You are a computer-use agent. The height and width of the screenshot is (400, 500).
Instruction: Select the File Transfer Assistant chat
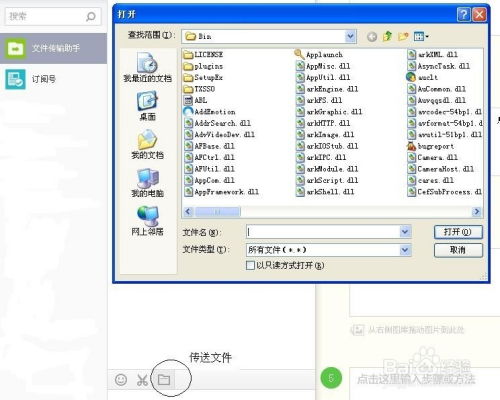[x=53, y=48]
